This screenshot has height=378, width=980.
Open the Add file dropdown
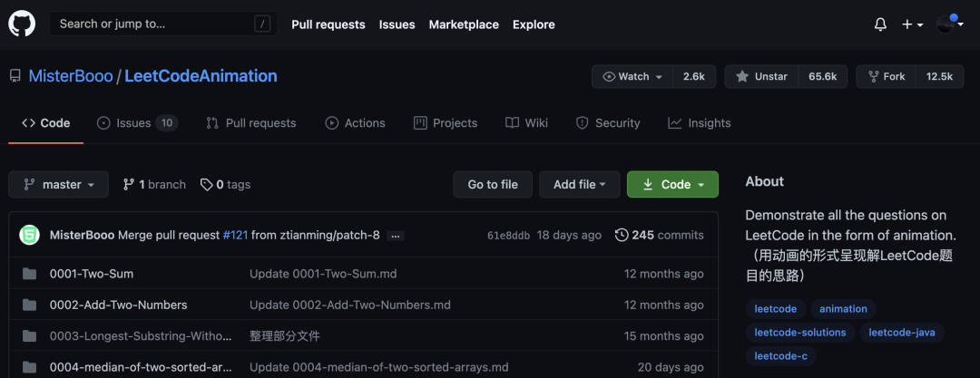coord(580,184)
